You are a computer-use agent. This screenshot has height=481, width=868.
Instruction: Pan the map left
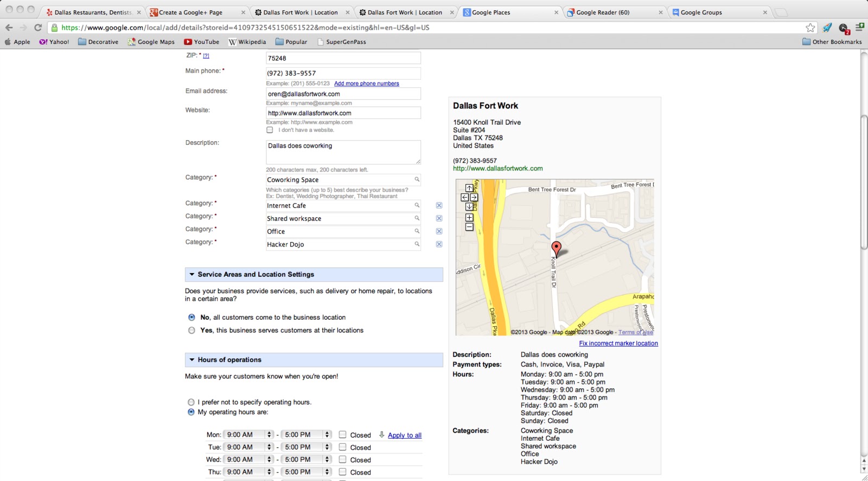pyautogui.click(x=465, y=197)
